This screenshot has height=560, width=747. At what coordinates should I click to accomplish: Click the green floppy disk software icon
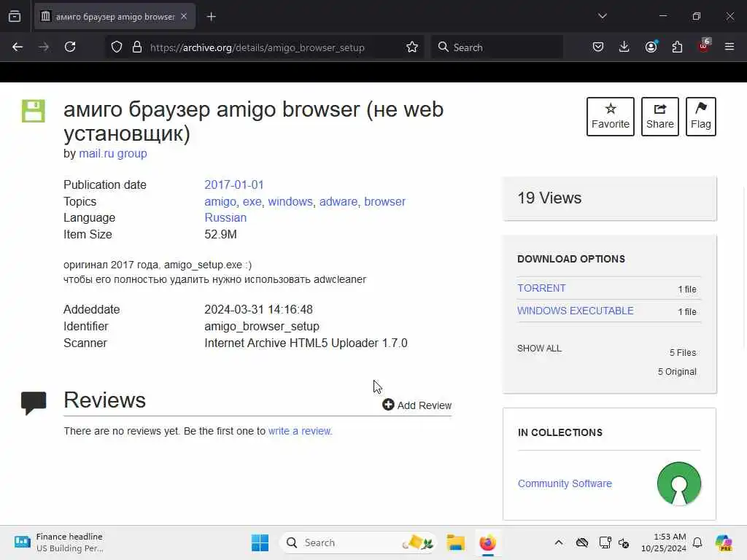tap(34, 111)
